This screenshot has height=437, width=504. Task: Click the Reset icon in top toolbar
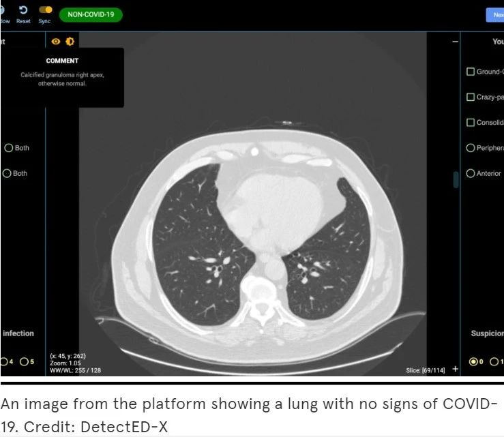tap(23, 10)
